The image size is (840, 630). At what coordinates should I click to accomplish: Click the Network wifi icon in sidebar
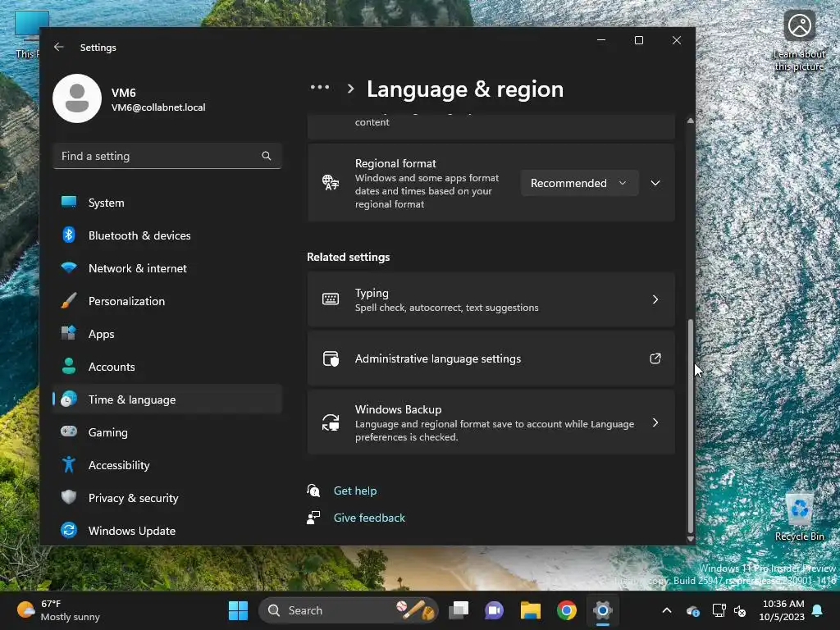coord(69,267)
